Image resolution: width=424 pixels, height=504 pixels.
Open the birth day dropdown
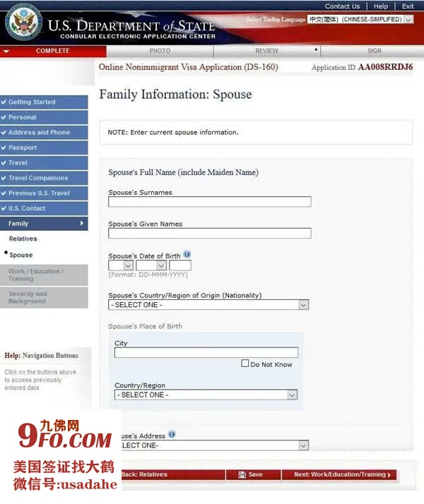click(x=121, y=265)
